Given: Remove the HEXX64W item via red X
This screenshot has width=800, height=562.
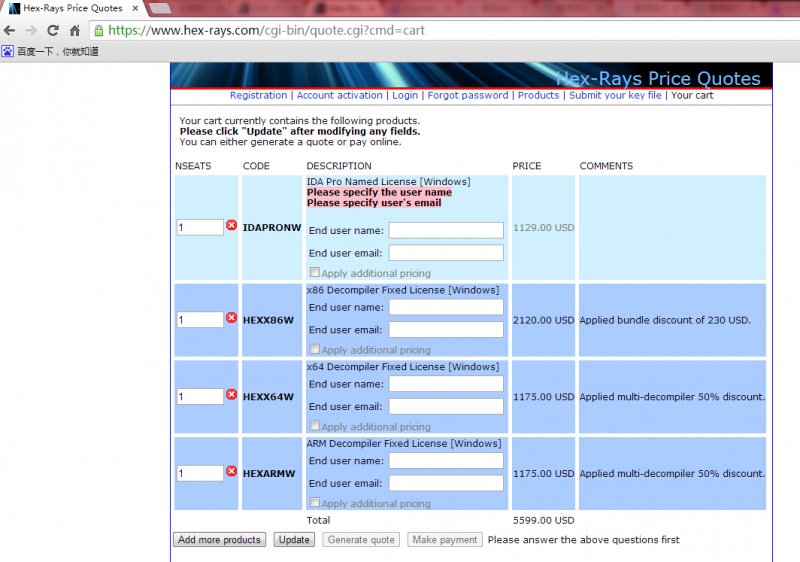Looking at the screenshot, I should [231, 394].
